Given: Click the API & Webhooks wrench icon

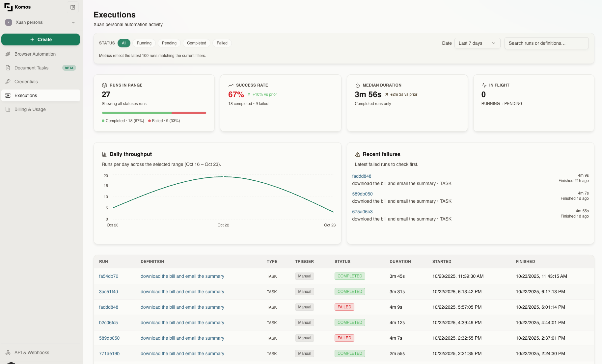Looking at the screenshot, I should [8, 352].
